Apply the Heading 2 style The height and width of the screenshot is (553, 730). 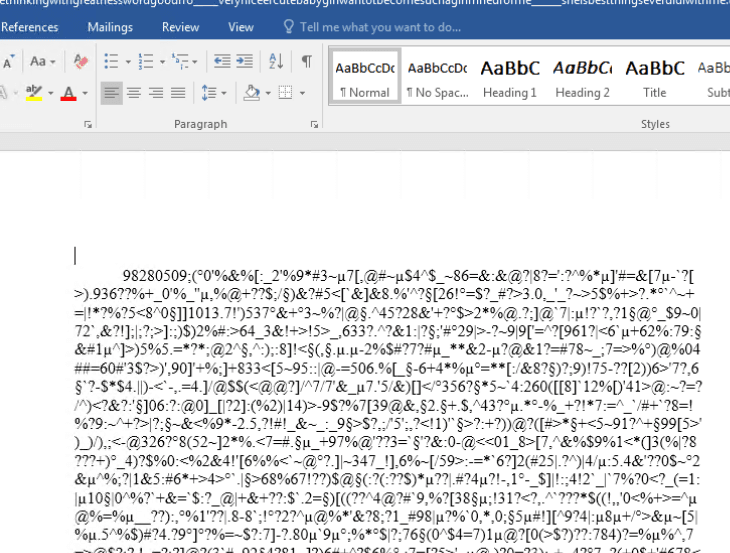pyautogui.click(x=582, y=76)
